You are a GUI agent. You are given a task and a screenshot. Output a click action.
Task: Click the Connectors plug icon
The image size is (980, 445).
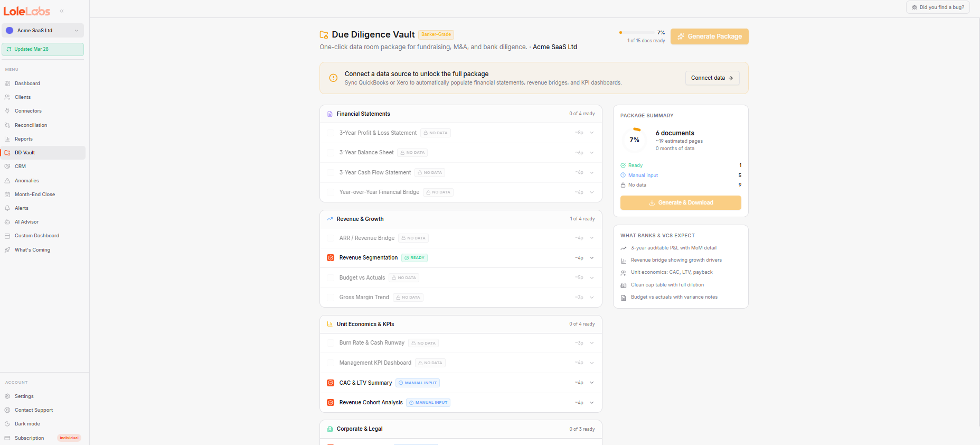click(x=7, y=111)
